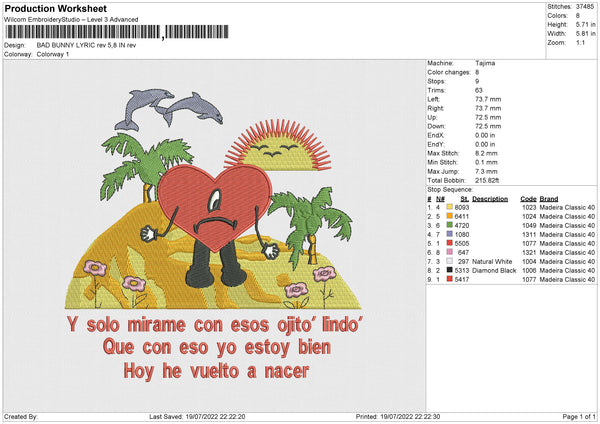The height and width of the screenshot is (424, 600).
Task: Select the red swatch beside stitch count 5417
Action: click(x=450, y=279)
